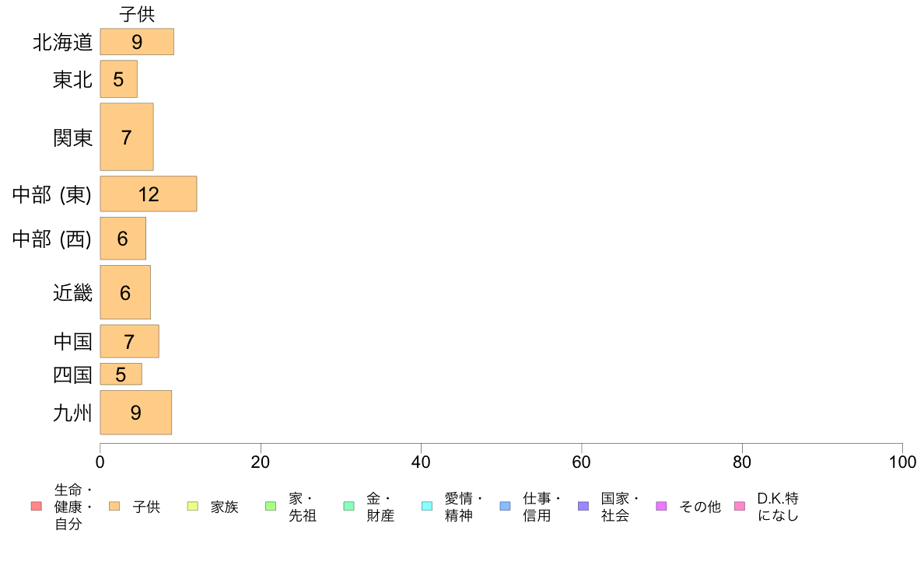Click the green 家・先祖 legend swatch
Image resolution: width=924 pixels, height=572 pixels.
tap(271, 506)
